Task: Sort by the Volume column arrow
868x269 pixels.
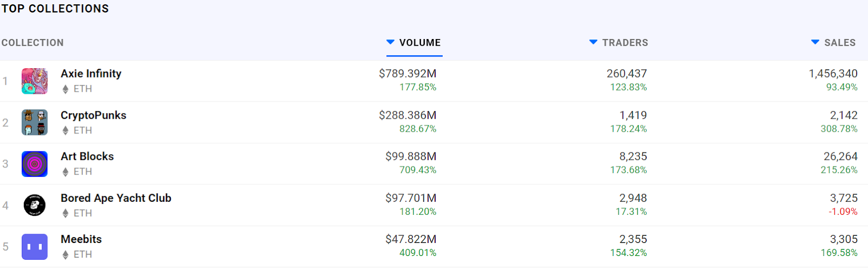Action: click(x=390, y=42)
